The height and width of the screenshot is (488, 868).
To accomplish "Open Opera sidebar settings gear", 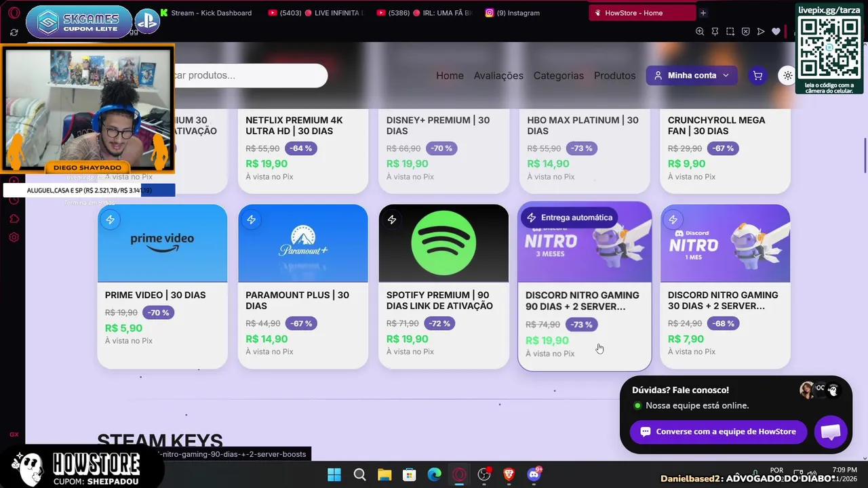I will click(14, 237).
